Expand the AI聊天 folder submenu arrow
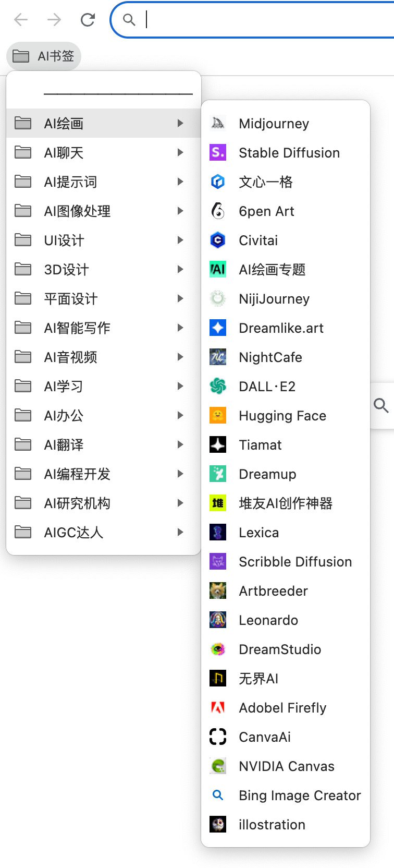This screenshot has width=394, height=868. click(x=180, y=152)
